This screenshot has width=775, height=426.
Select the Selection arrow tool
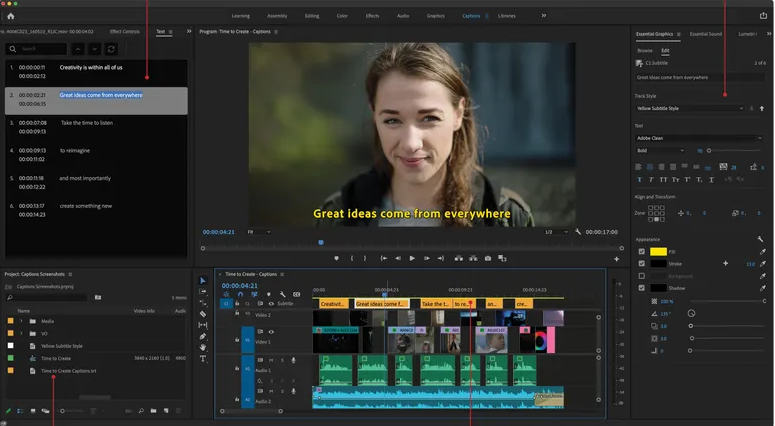[203, 281]
